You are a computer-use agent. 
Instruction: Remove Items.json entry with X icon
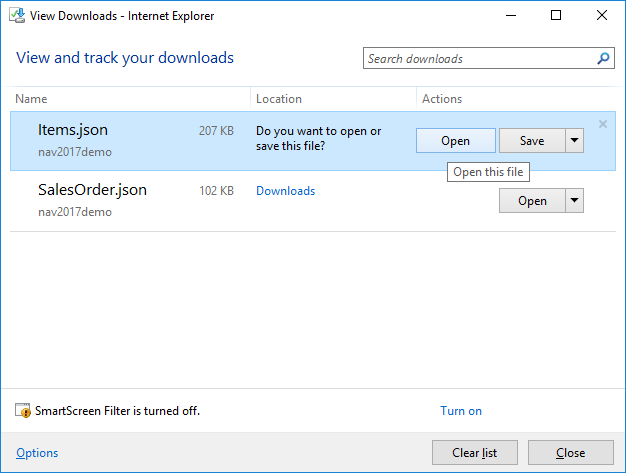coord(603,124)
